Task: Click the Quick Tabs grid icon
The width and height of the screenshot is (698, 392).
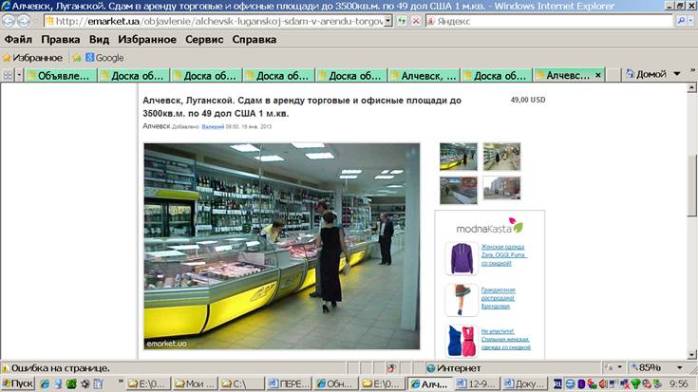Action: 8,75
